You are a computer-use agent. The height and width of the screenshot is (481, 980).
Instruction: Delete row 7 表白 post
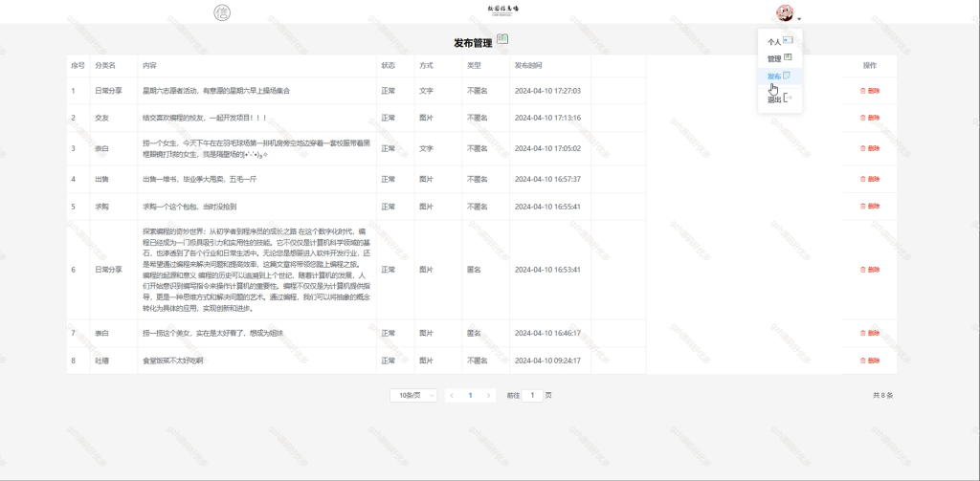tap(869, 333)
